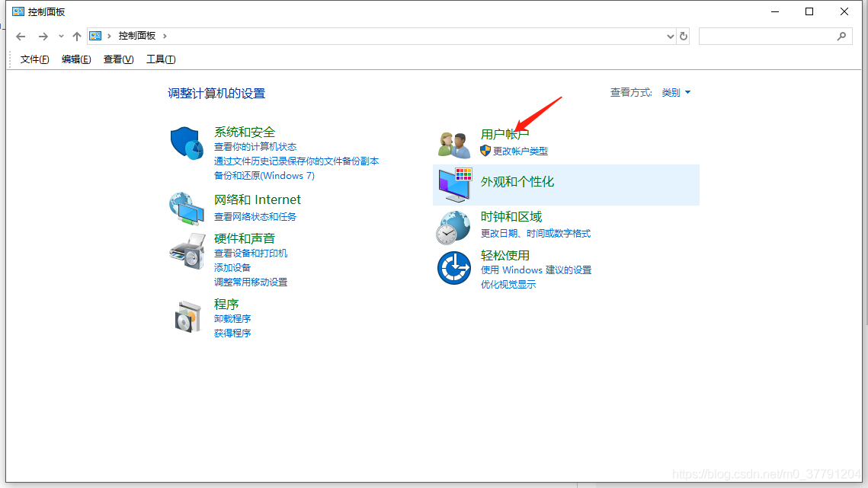Open the 用户帐户 category link

point(504,135)
